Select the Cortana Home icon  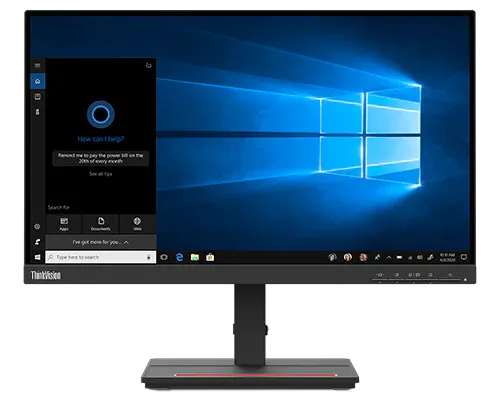[38, 81]
